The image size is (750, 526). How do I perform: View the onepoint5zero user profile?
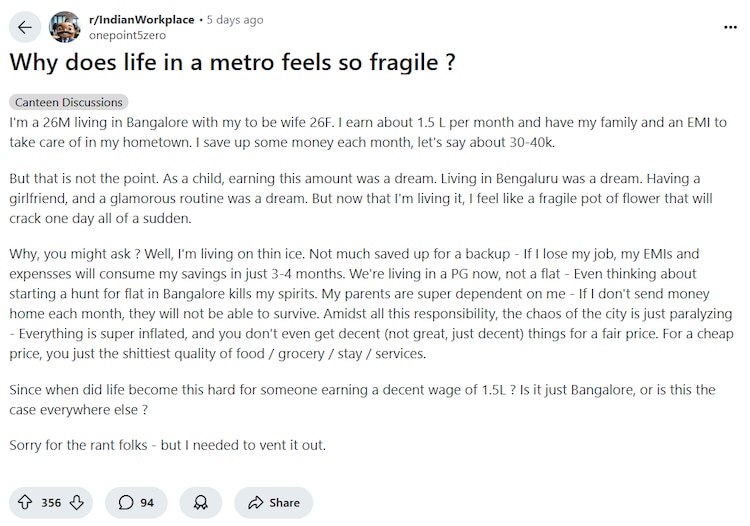tap(127, 35)
